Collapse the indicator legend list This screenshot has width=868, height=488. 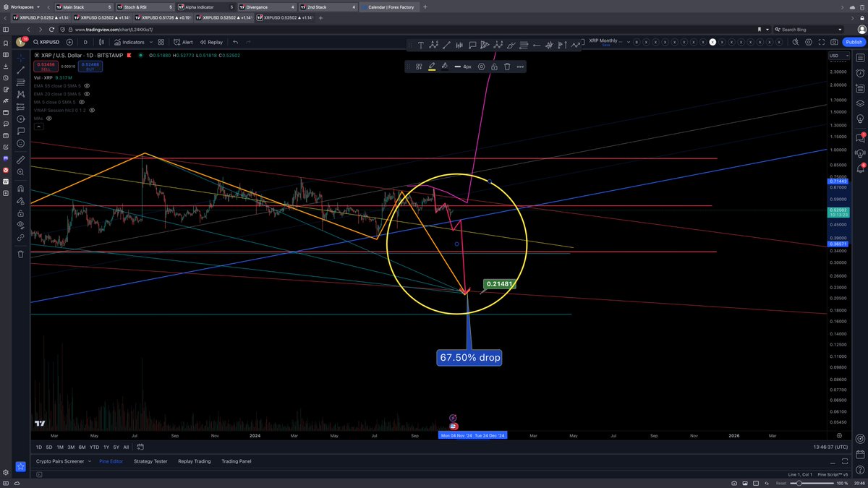(x=38, y=127)
